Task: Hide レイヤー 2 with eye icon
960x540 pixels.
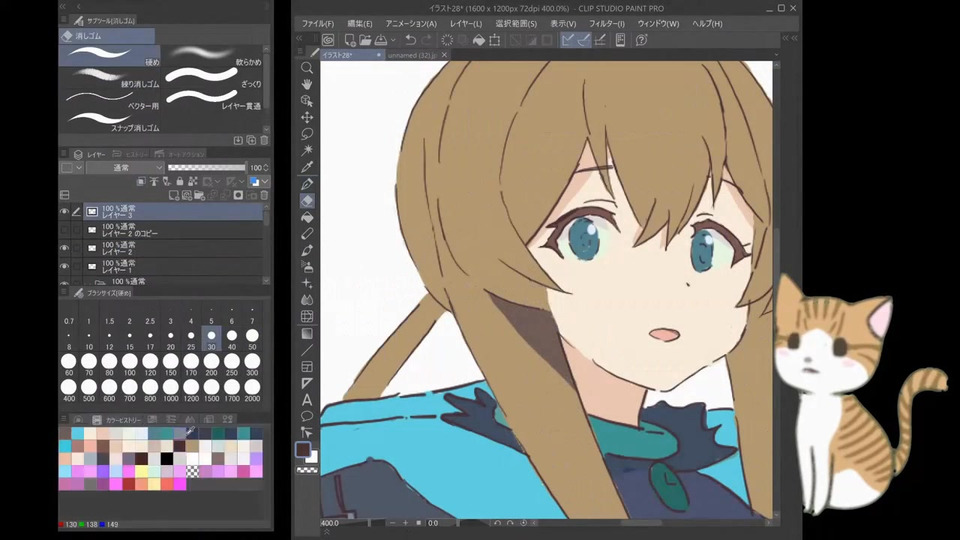Action: (64, 249)
